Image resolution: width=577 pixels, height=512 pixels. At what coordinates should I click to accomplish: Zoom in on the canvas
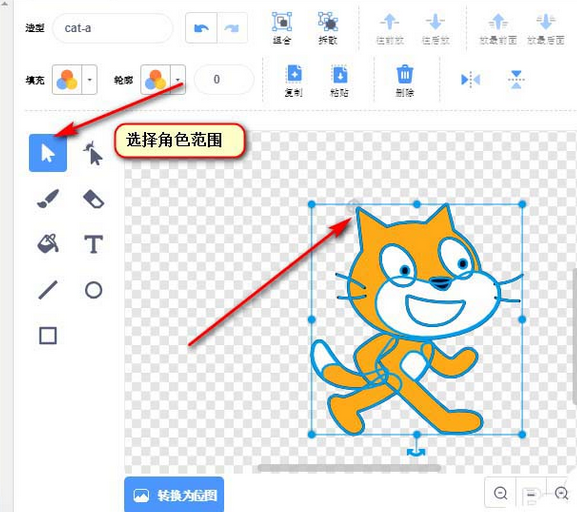pos(561,492)
